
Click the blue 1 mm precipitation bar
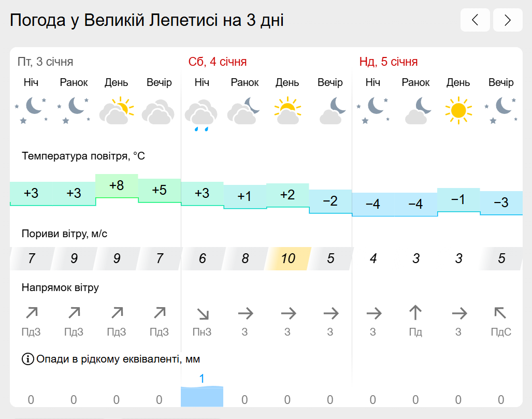[202, 396]
